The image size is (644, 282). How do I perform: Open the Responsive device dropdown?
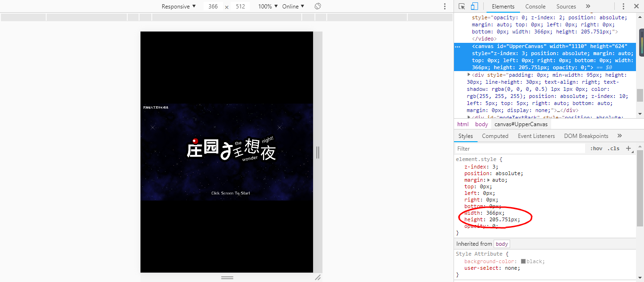click(x=179, y=7)
